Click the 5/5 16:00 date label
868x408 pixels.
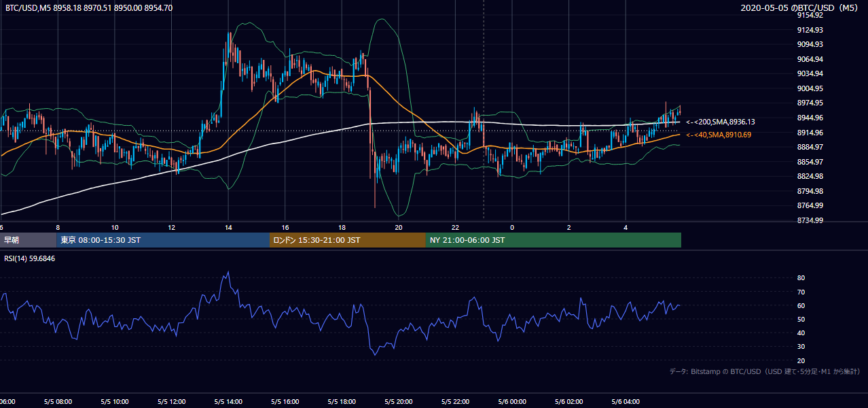click(x=285, y=401)
